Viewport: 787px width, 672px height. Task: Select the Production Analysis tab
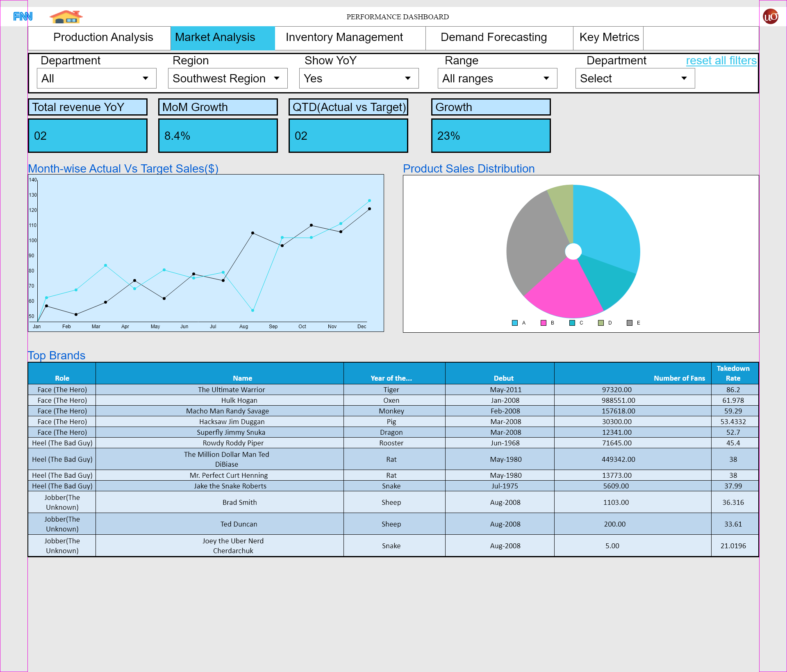click(x=103, y=37)
